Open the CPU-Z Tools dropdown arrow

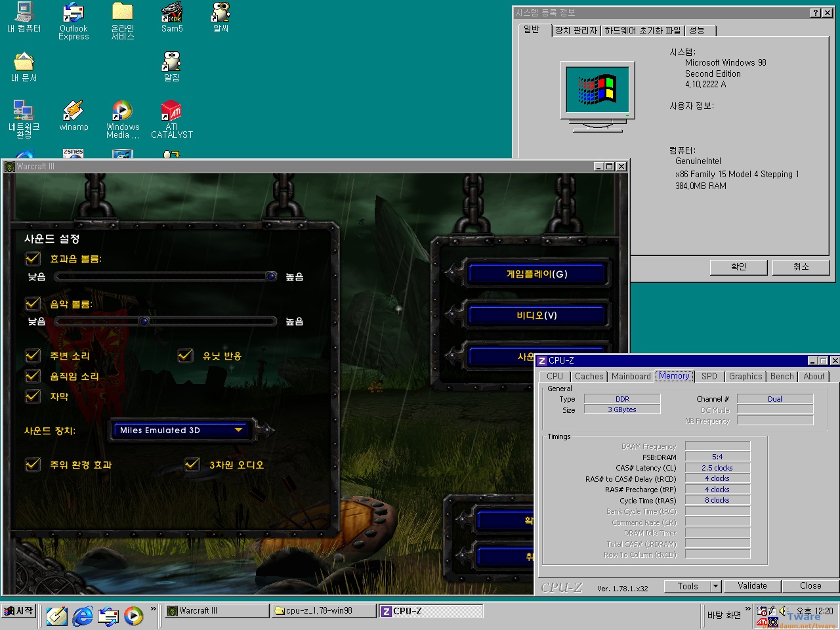(x=715, y=586)
